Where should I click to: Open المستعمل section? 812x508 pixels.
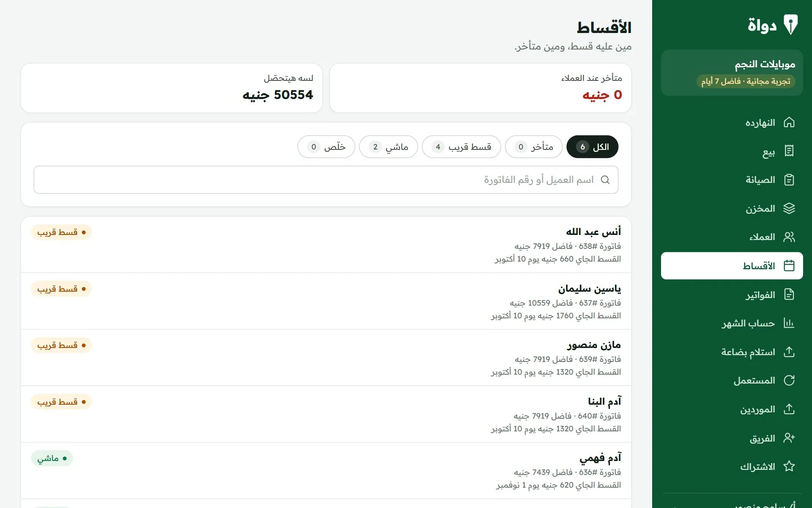(732, 381)
